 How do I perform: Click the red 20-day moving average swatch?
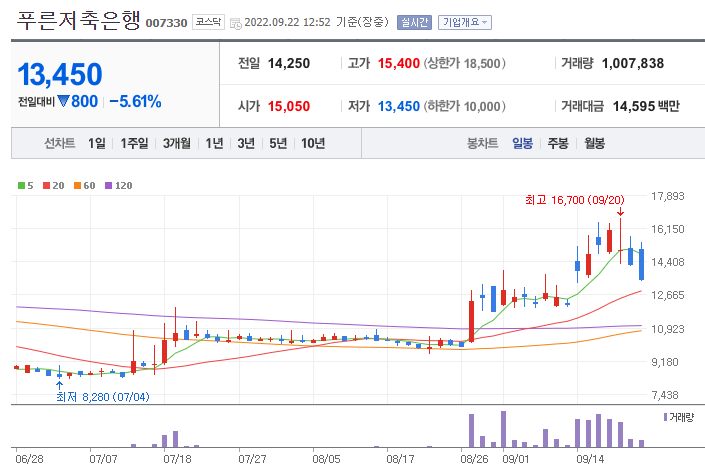pyautogui.click(x=46, y=186)
